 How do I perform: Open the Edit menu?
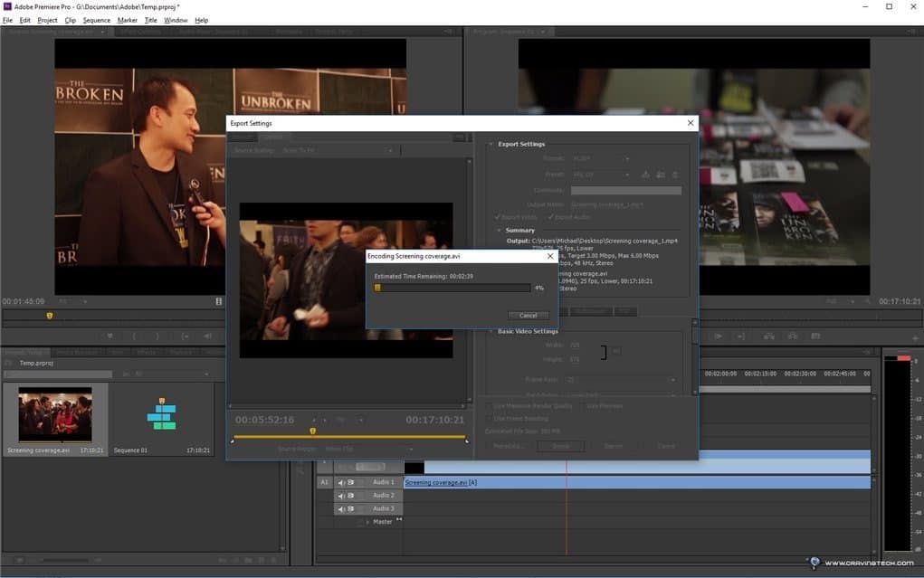click(x=24, y=20)
